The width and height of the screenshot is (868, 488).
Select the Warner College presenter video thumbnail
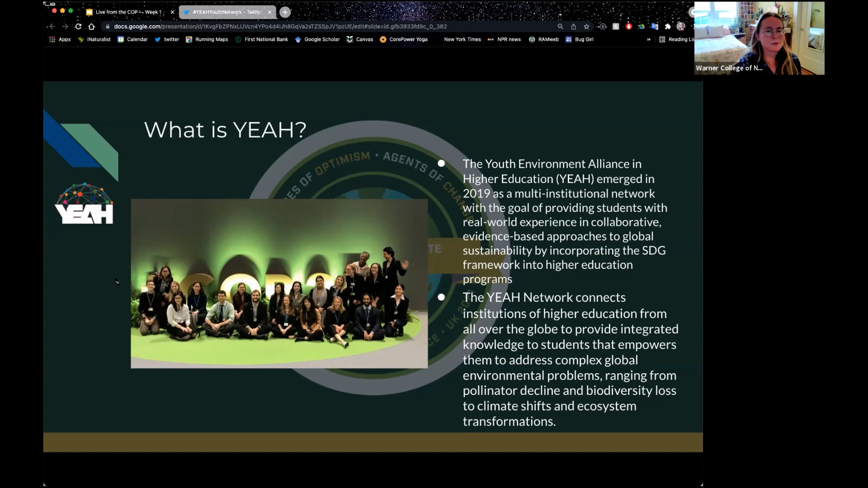(x=759, y=38)
